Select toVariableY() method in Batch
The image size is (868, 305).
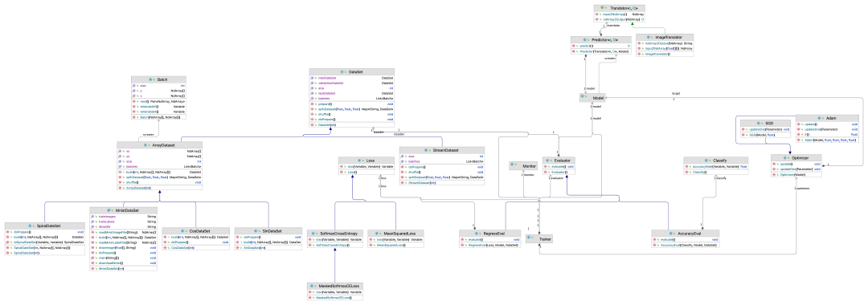(x=158, y=107)
